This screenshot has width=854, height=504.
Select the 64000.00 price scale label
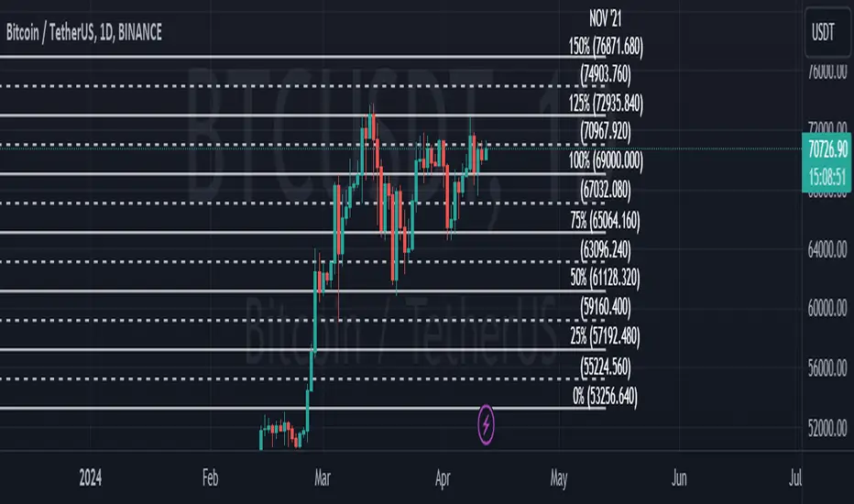point(827,249)
